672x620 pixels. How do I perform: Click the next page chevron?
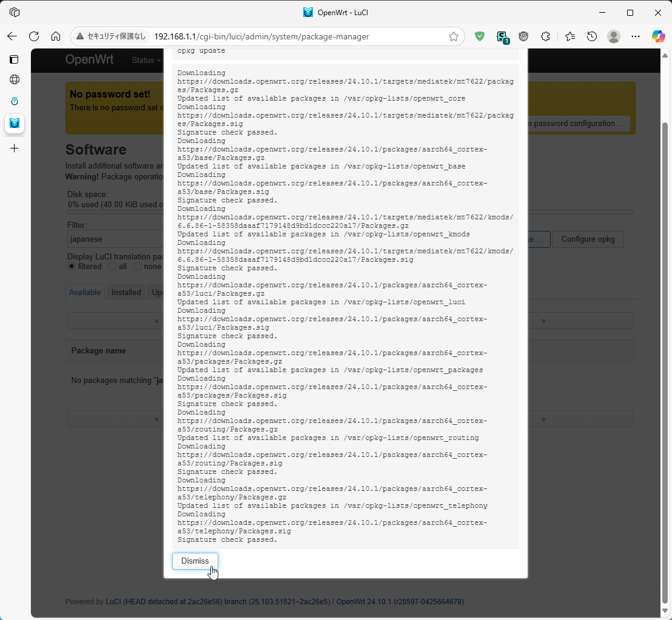(x=543, y=320)
